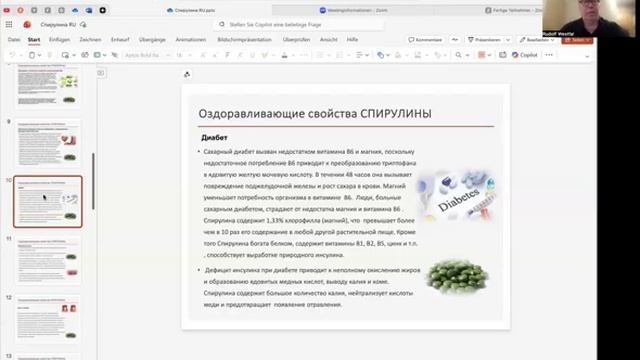
Task: Toggle italic formatting
Action: (240, 55)
